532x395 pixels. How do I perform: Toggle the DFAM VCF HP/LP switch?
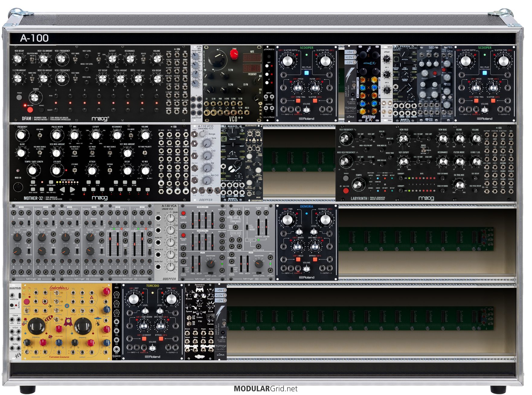pyautogui.click(x=99, y=59)
